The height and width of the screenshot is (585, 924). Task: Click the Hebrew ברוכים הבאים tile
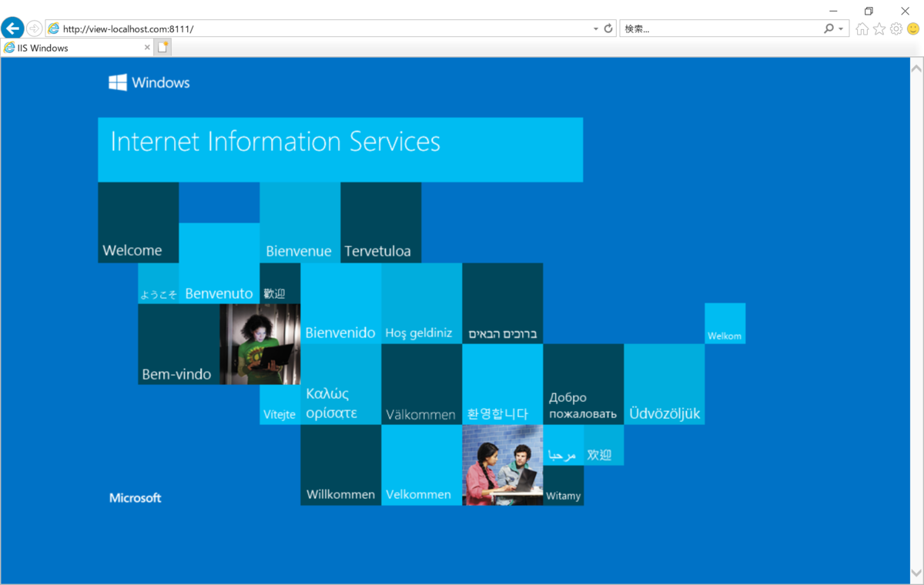pos(502,303)
